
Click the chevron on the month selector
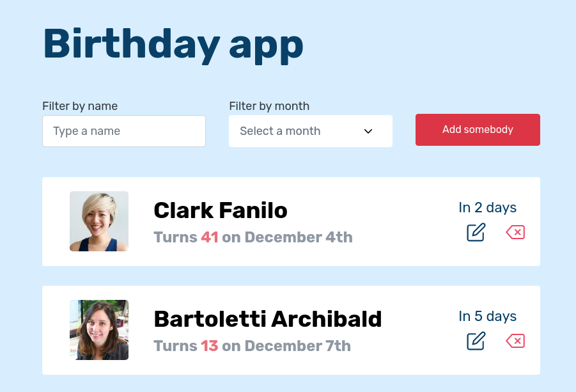pyautogui.click(x=368, y=130)
